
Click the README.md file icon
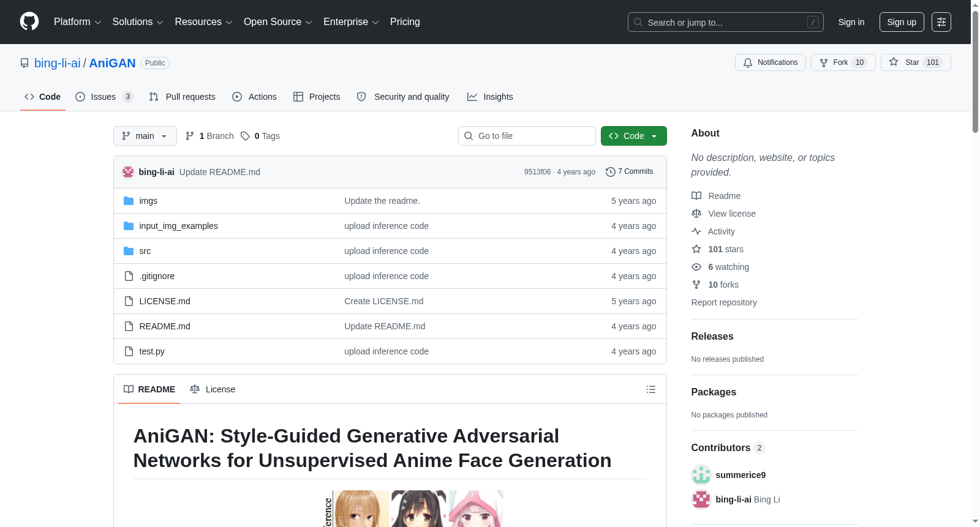[x=129, y=326]
